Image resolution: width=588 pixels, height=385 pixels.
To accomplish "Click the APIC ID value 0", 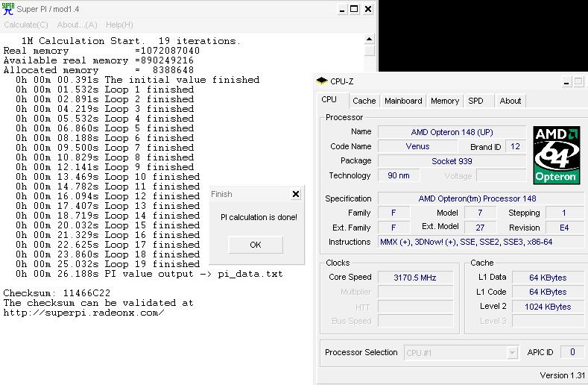I will pyautogui.click(x=572, y=352).
